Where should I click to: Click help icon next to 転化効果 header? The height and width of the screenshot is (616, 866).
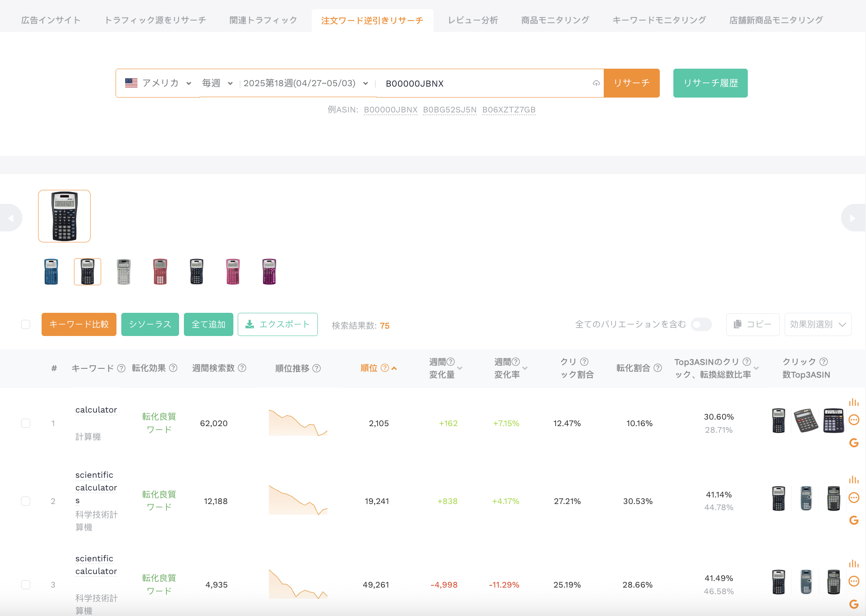173,368
